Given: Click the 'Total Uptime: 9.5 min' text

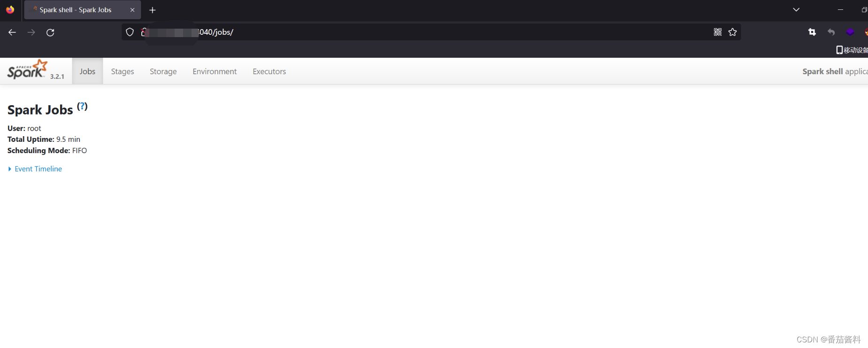Looking at the screenshot, I should point(44,139).
